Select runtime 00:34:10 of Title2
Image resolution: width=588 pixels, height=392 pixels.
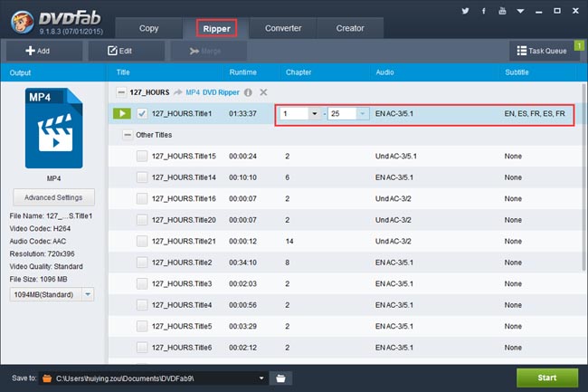click(243, 263)
